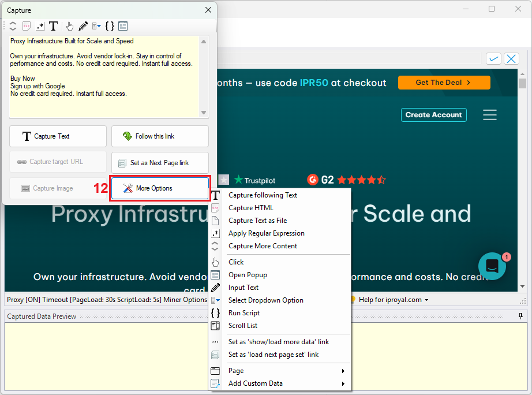
Task: Click the hand Click-action toolbar icon
Action: pyautogui.click(x=70, y=26)
